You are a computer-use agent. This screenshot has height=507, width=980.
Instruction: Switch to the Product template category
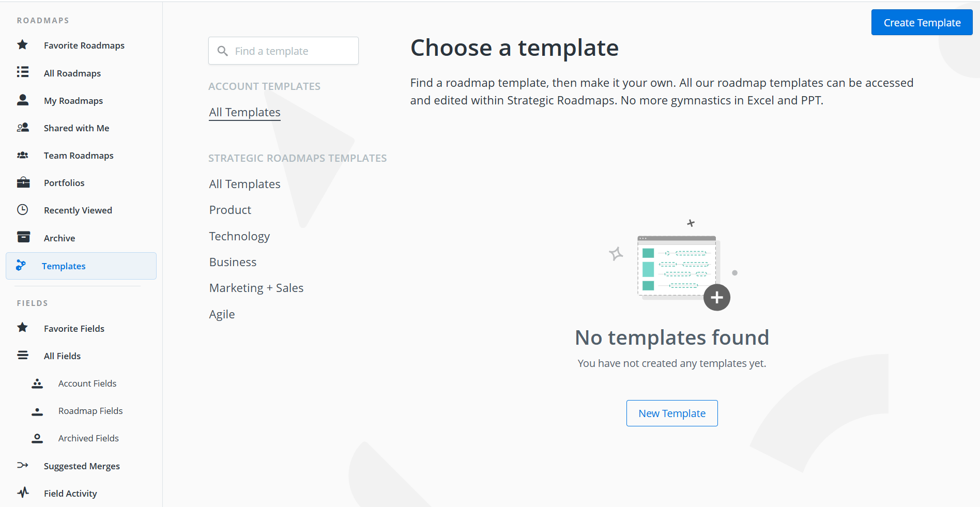(x=230, y=210)
